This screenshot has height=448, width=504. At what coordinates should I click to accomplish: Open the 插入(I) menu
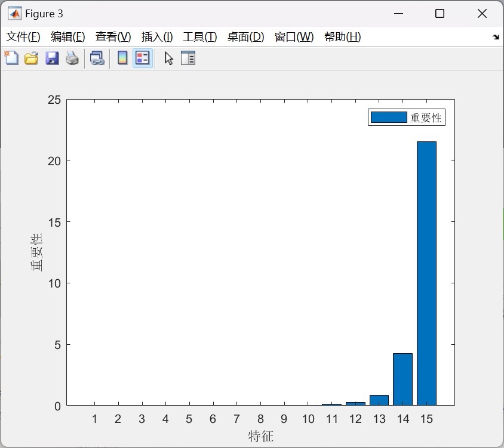pos(157,37)
